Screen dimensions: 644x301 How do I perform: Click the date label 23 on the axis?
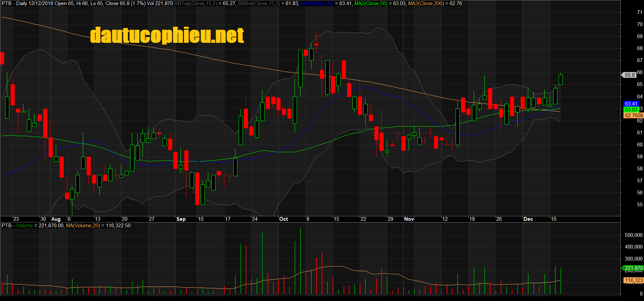pyautogui.click(x=16, y=219)
